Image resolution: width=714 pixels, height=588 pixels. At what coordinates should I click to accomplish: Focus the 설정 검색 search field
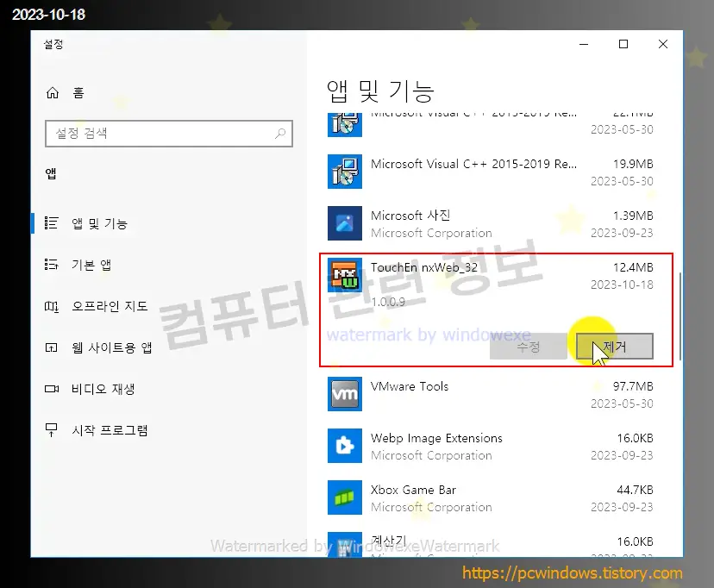[x=168, y=134]
